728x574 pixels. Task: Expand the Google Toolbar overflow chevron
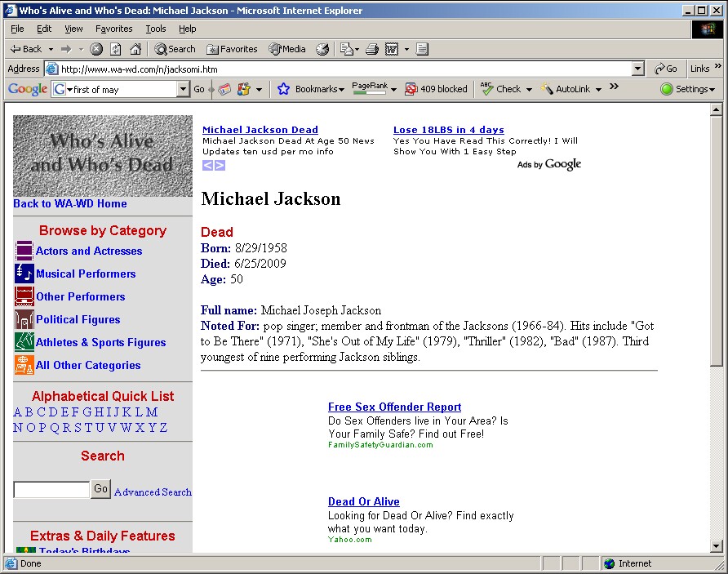(614, 86)
